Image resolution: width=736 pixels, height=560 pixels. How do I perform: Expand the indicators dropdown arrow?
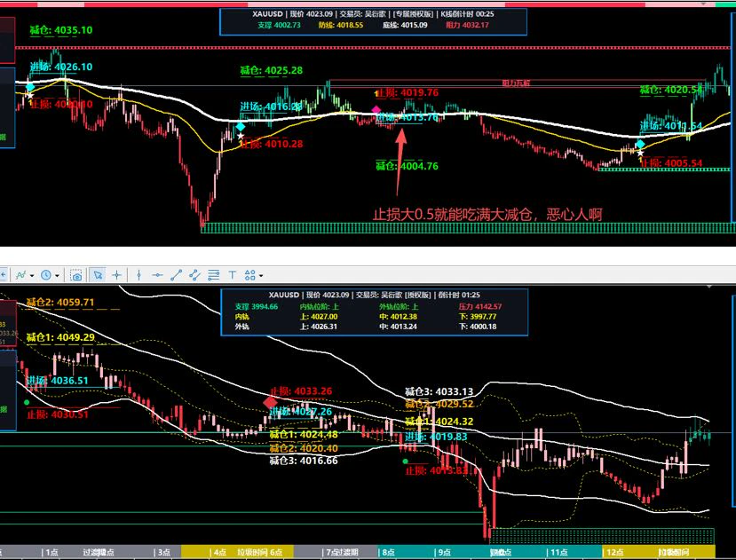(x=32, y=275)
